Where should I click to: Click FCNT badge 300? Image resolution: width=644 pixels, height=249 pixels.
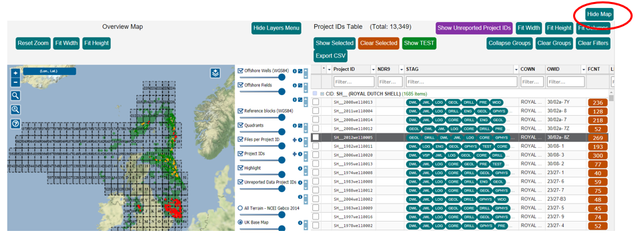(598, 156)
